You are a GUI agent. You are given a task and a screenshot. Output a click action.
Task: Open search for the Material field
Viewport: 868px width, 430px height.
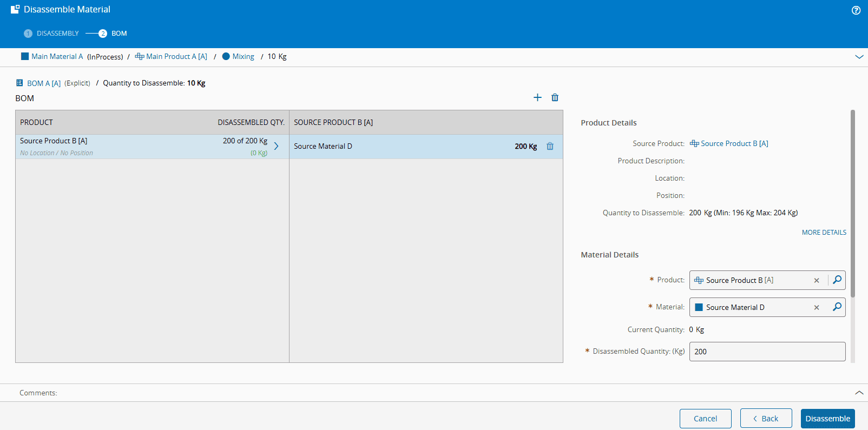(837, 307)
